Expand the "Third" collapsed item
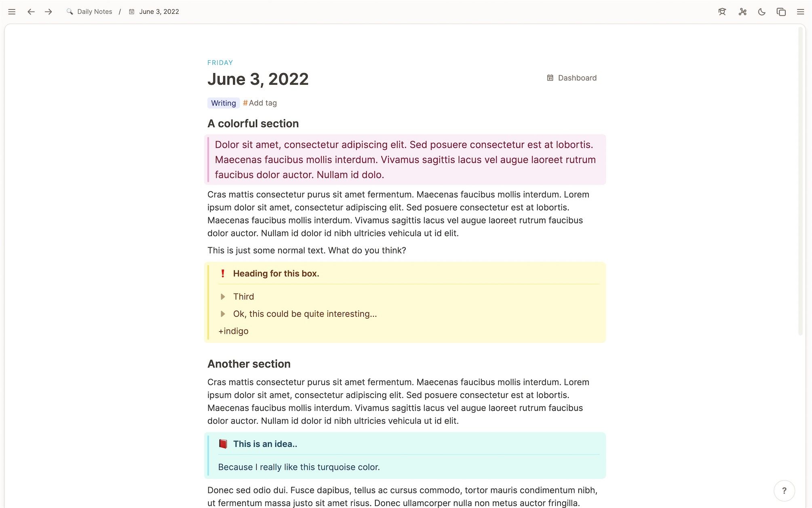Viewport: 812px width, 508px height. pyautogui.click(x=223, y=296)
